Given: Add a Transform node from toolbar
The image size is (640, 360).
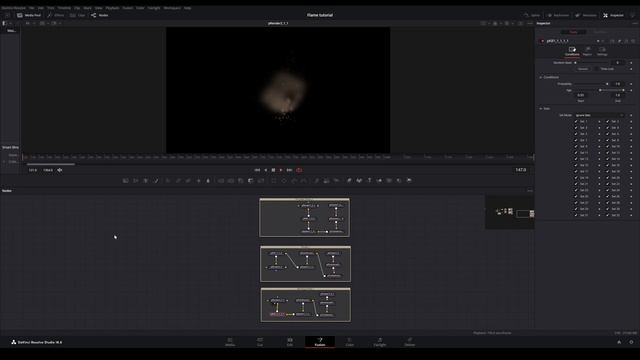Looking at the screenshot, I should 261,180.
